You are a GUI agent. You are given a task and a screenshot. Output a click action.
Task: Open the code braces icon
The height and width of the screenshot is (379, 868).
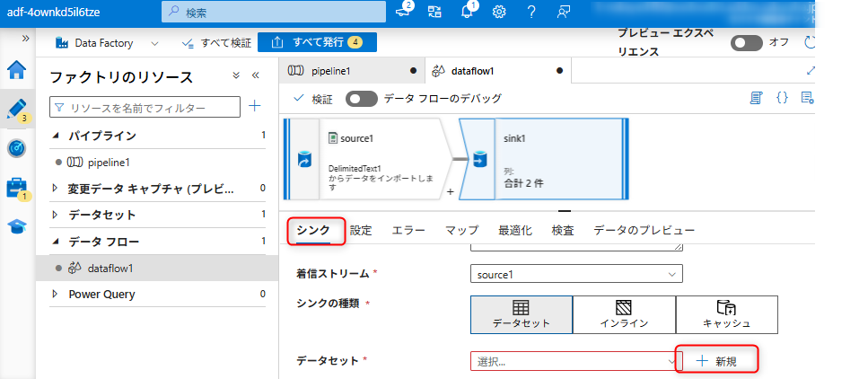click(x=782, y=98)
